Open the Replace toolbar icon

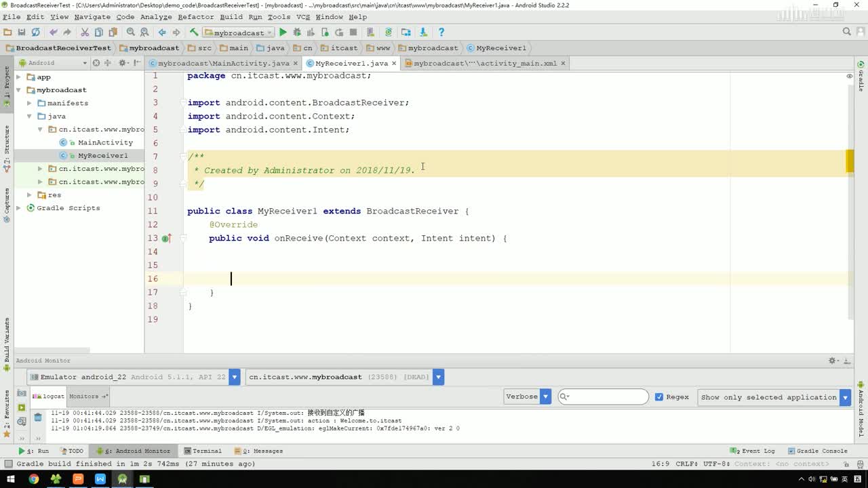click(144, 32)
